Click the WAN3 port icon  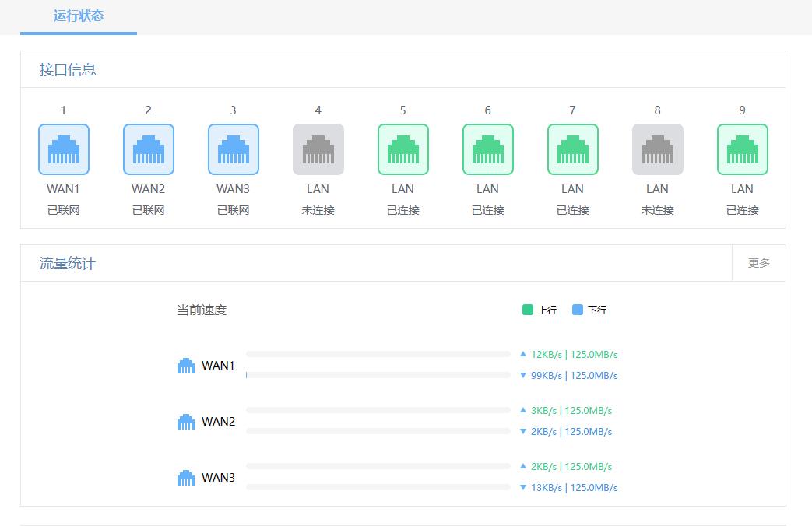[x=234, y=149]
